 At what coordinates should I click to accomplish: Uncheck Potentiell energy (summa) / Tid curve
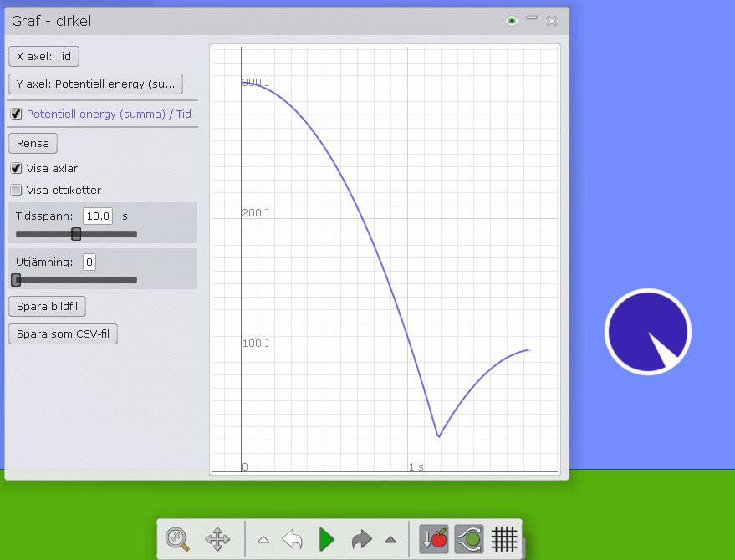(x=16, y=115)
